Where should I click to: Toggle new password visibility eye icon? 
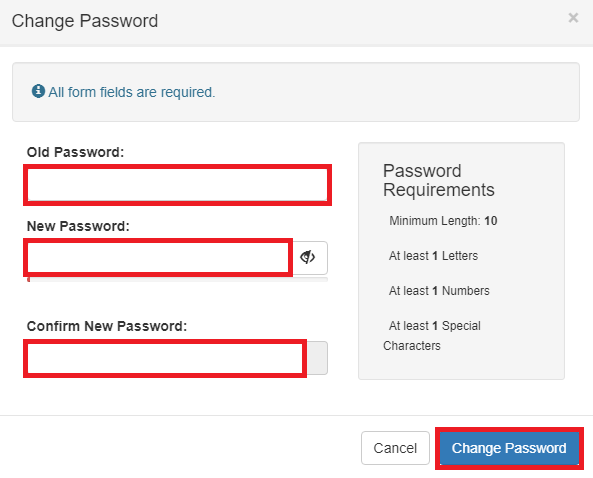pyautogui.click(x=309, y=258)
